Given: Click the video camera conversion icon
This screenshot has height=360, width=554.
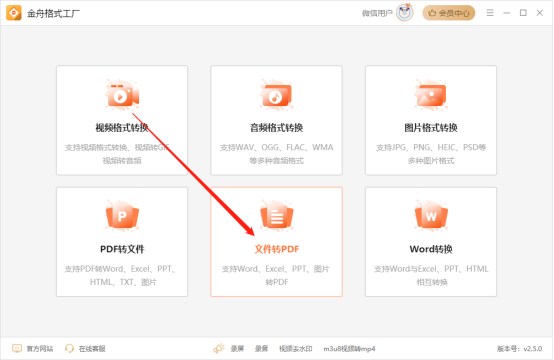Looking at the screenshot, I should click(x=122, y=95).
